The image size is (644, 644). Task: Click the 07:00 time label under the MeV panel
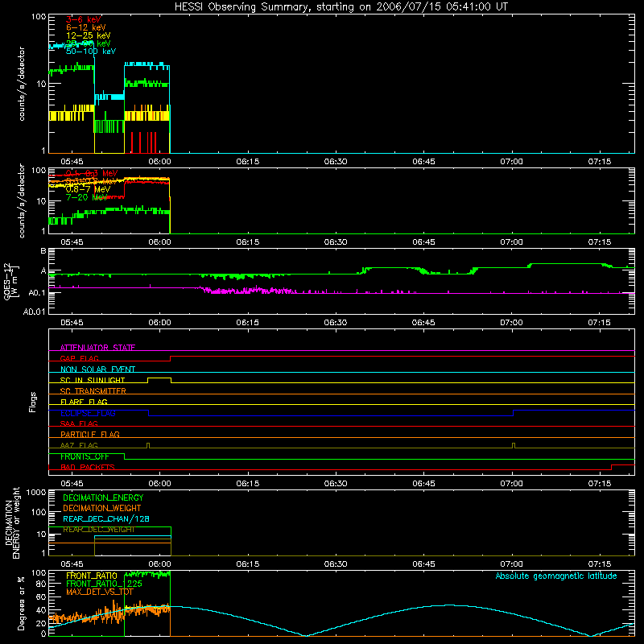[512, 242]
